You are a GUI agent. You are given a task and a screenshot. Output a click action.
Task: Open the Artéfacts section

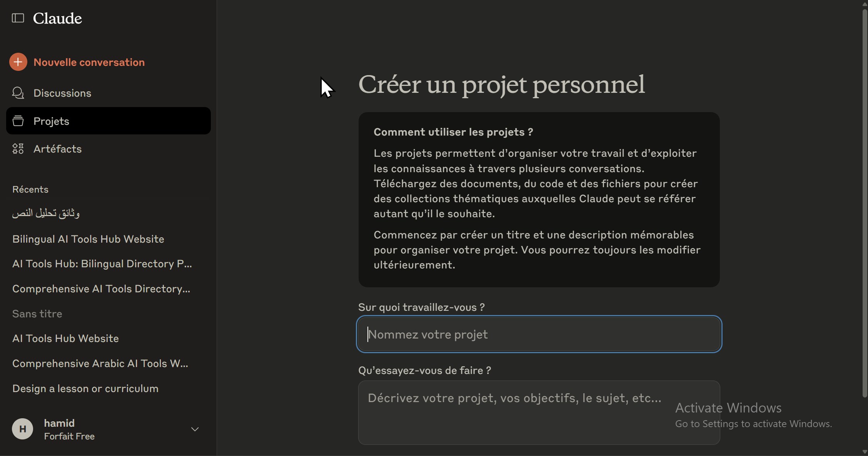click(57, 149)
